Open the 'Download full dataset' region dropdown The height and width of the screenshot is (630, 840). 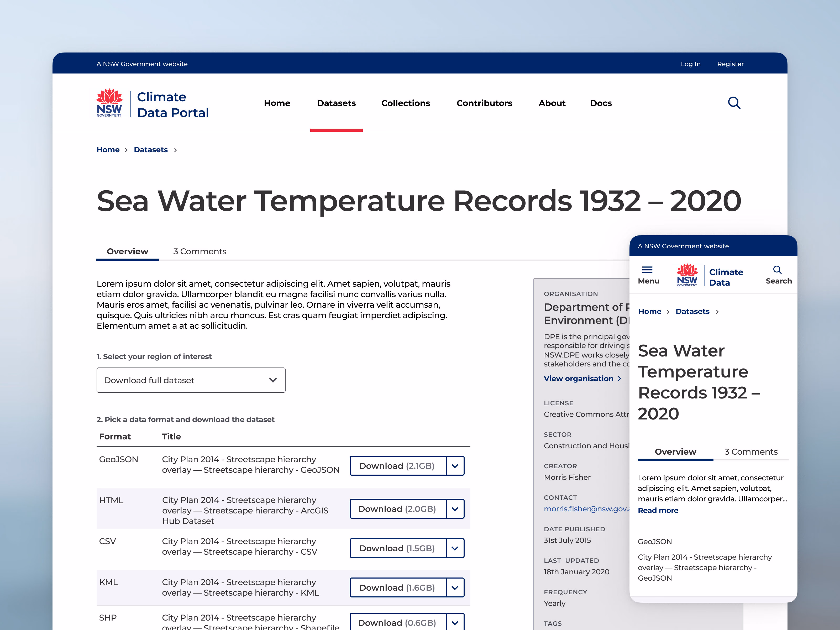click(191, 380)
